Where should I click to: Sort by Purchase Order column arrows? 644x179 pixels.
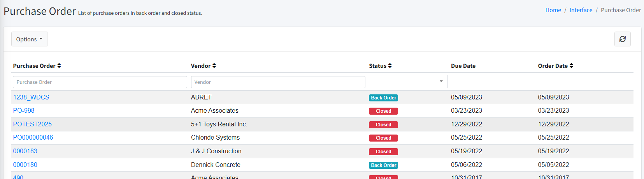click(59, 66)
